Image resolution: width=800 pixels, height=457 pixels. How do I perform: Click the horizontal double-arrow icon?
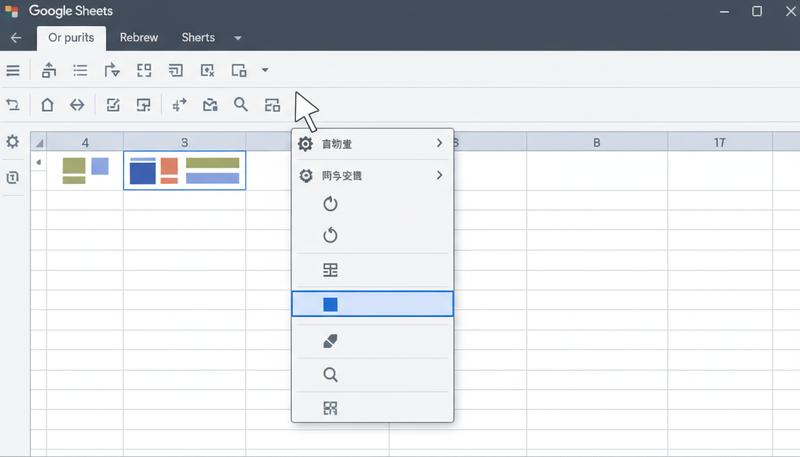pyautogui.click(x=77, y=105)
